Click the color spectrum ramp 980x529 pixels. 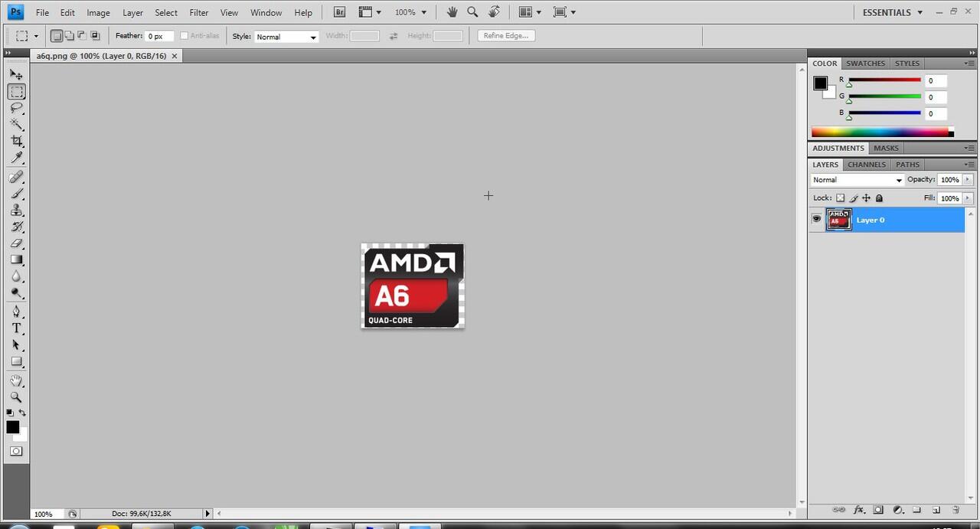[x=880, y=132]
